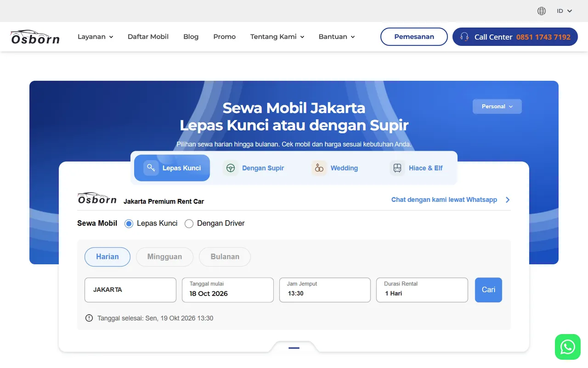This screenshot has height=368, width=588.
Task: Click the headset icon beside Call Center
Action: pyautogui.click(x=464, y=37)
